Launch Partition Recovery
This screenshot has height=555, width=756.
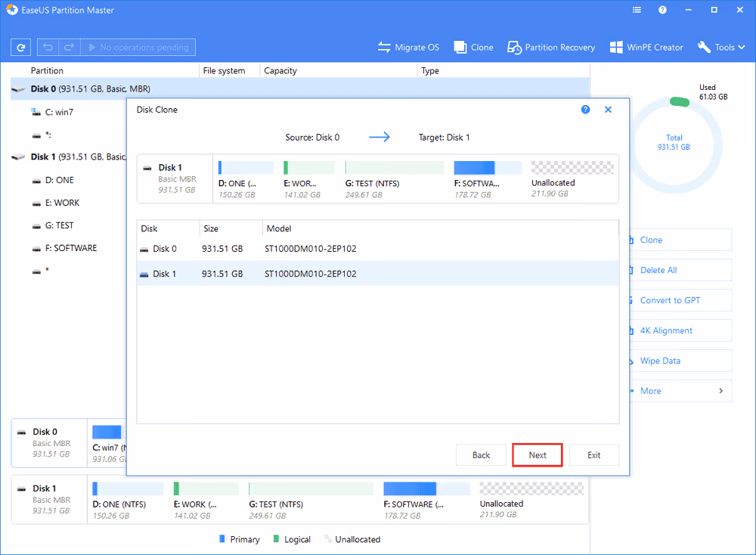pos(551,48)
